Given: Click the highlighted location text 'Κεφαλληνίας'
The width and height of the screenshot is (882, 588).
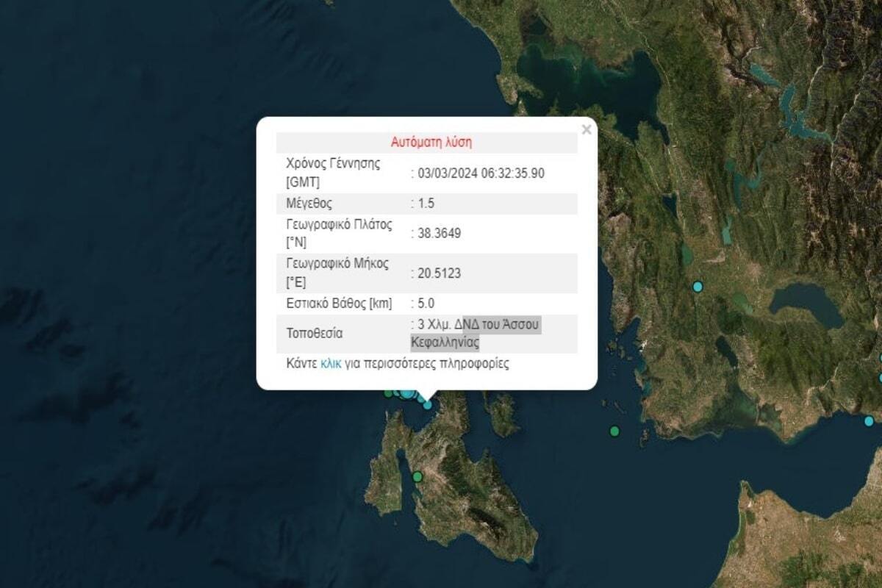Looking at the screenshot, I should tap(445, 342).
